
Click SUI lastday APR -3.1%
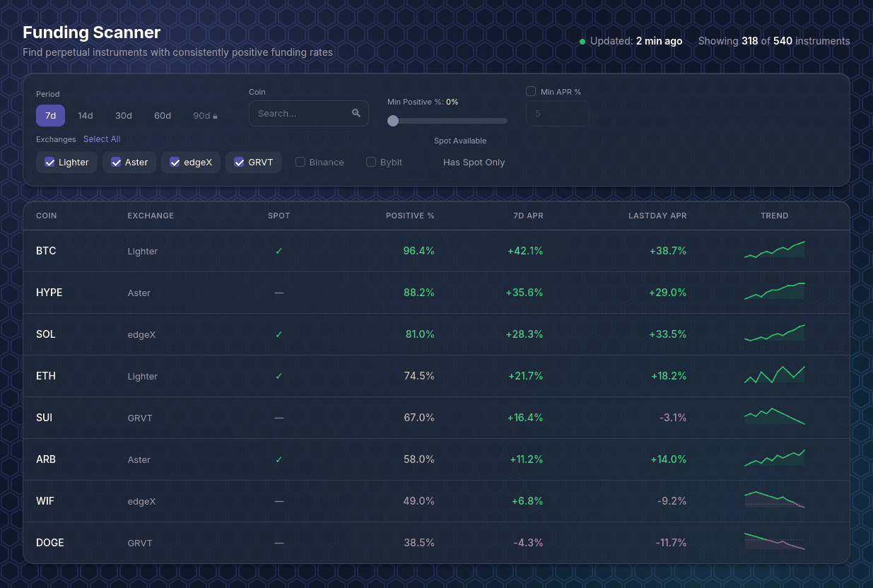[673, 418]
